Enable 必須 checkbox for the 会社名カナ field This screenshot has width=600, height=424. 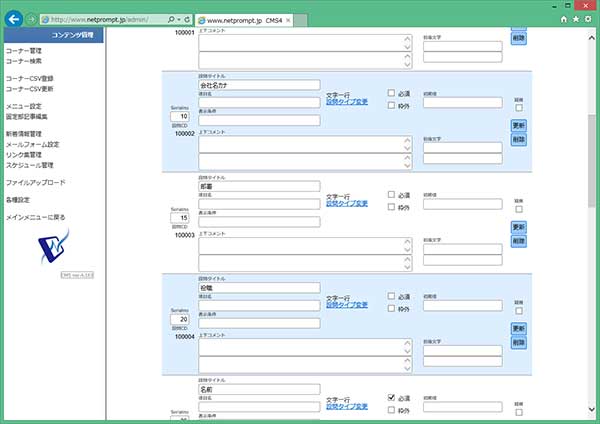click(x=391, y=93)
